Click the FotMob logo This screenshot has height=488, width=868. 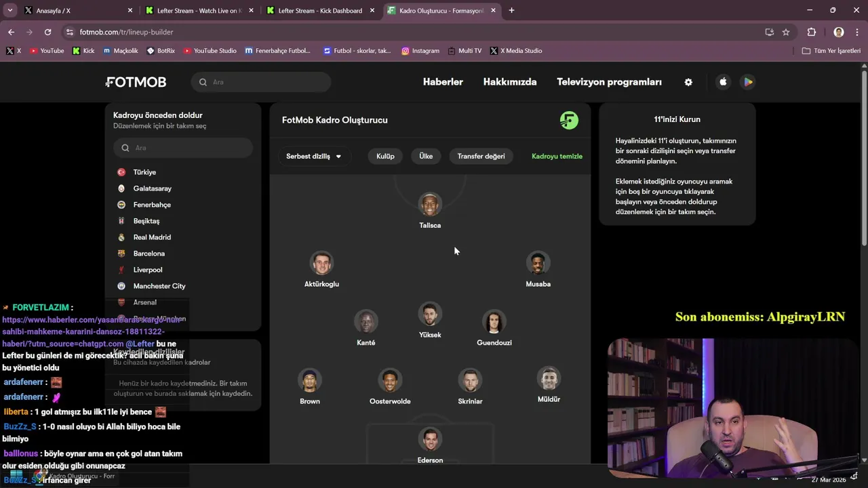(x=136, y=82)
